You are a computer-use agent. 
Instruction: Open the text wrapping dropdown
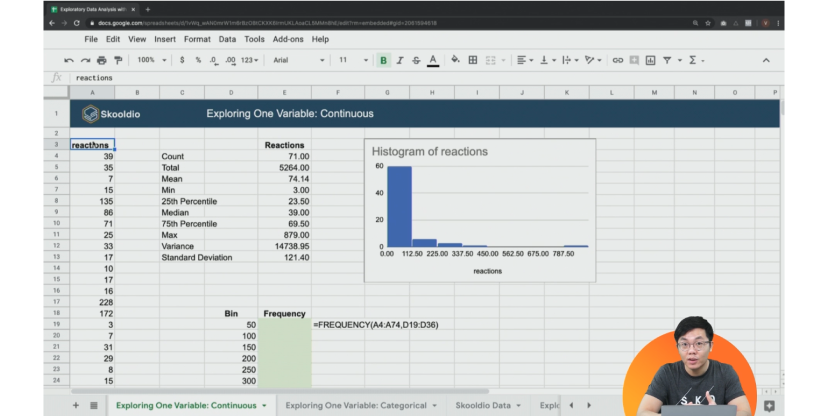[570, 60]
